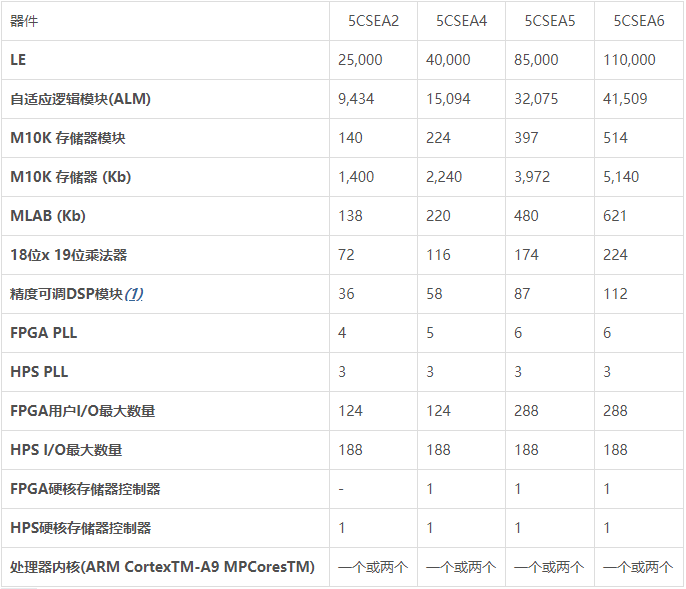This screenshot has height=589, width=686.
Task: Click the M10K 存储器 (Kb) row label
Action: click(70, 177)
